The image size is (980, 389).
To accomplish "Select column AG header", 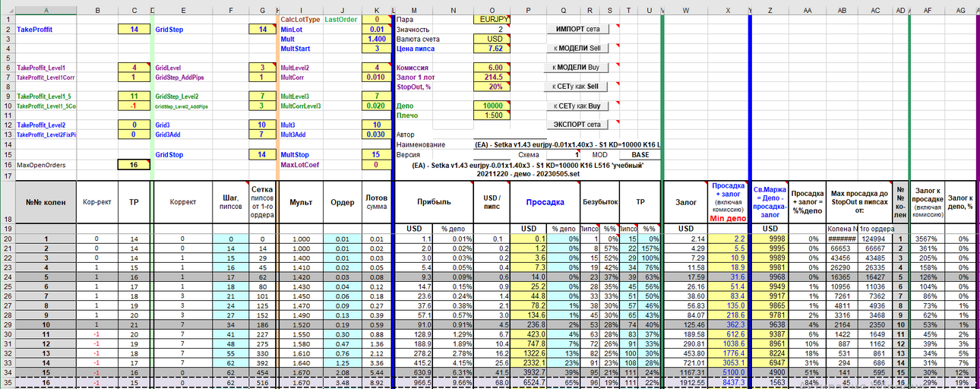I will tap(961, 10).
